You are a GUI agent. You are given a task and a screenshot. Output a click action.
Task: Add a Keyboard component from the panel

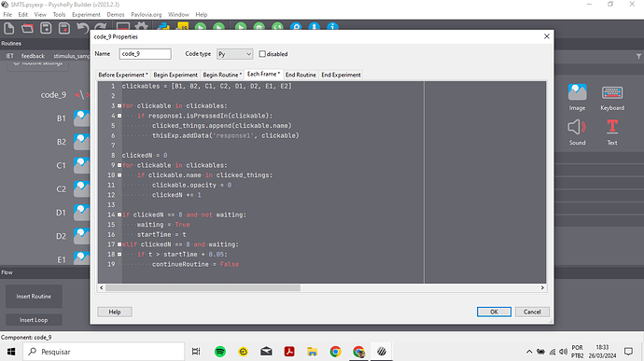click(x=612, y=97)
